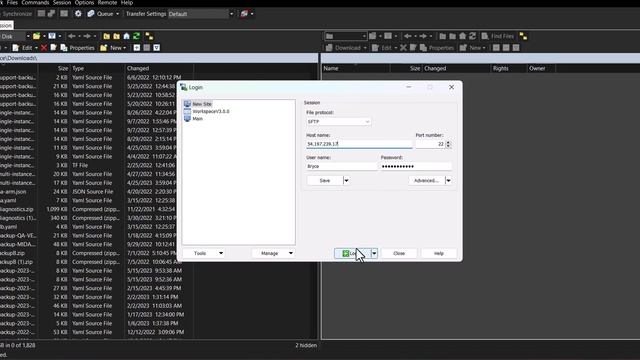Select Main saved site
The image size is (640, 360).
(x=198, y=119)
